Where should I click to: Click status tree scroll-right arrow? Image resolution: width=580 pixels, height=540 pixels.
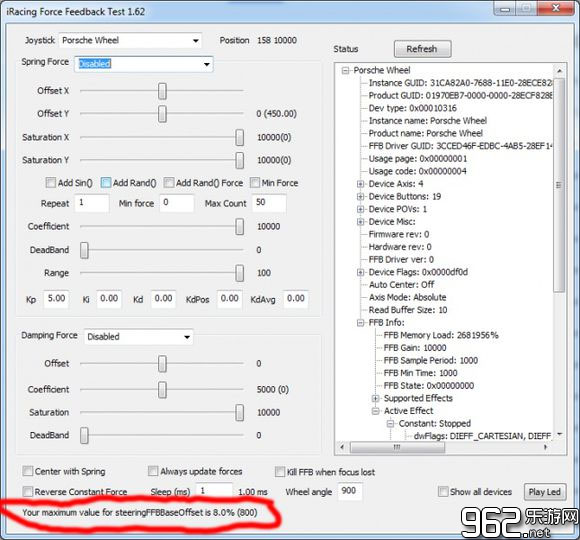545,447
